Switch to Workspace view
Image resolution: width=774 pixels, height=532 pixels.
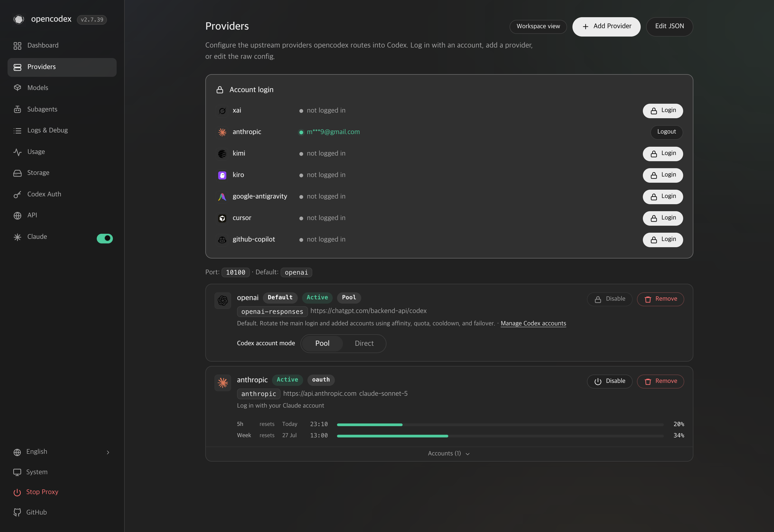click(x=538, y=27)
